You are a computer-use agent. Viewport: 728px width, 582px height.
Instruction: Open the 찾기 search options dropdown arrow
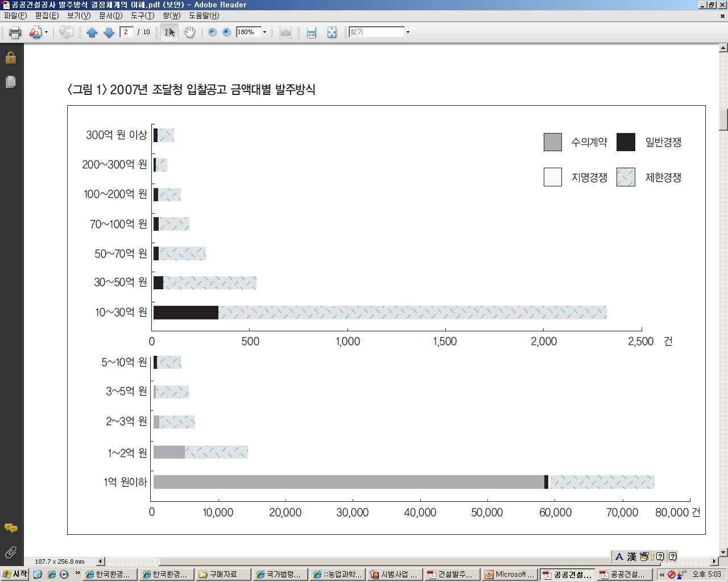click(408, 32)
